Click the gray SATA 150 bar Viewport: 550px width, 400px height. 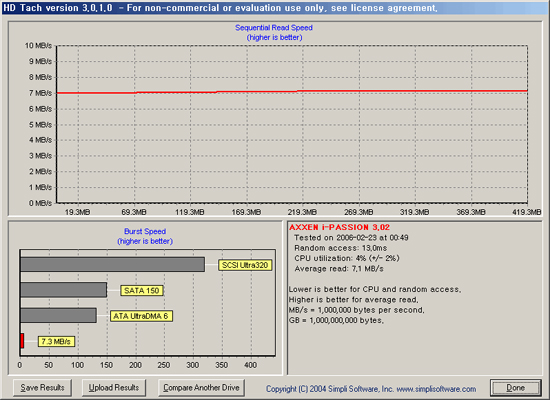click(63, 290)
